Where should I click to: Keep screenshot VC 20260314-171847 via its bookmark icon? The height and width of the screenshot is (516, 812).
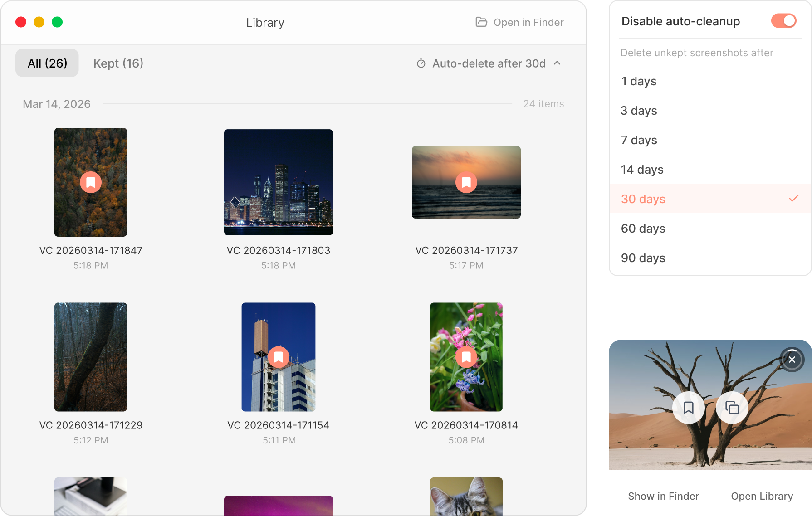[x=90, y=182]
